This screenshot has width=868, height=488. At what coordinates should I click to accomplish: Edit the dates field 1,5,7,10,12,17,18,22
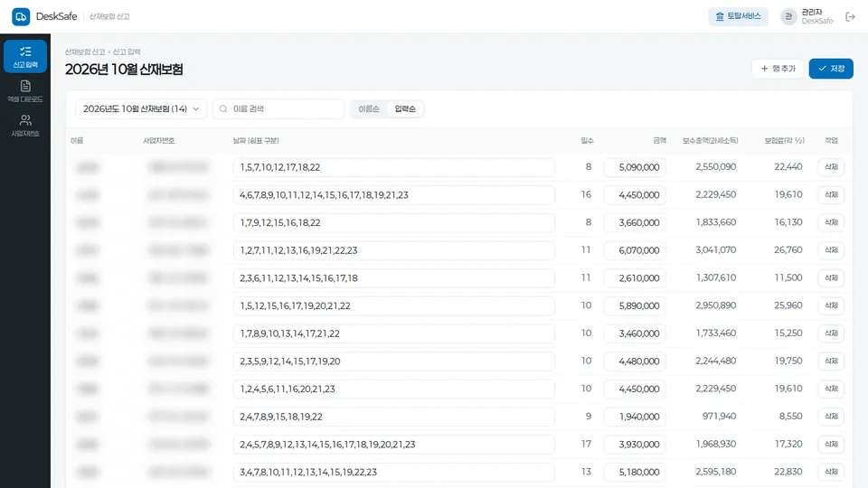click(x=393, y=167)
